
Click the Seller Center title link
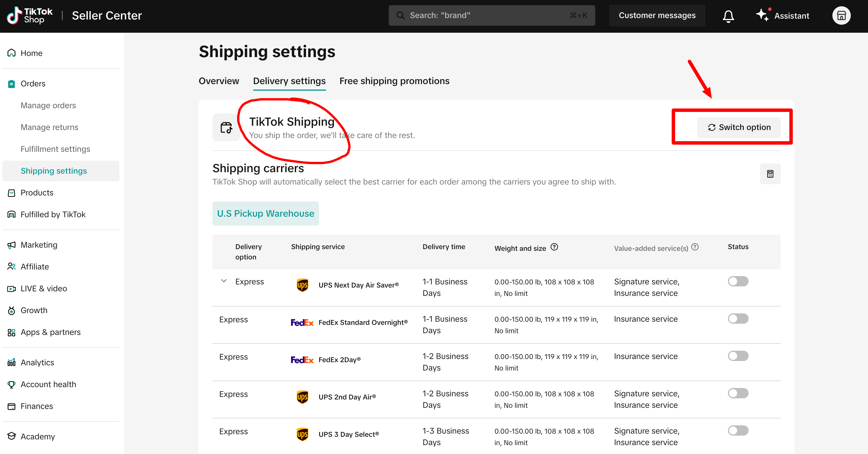107,15
